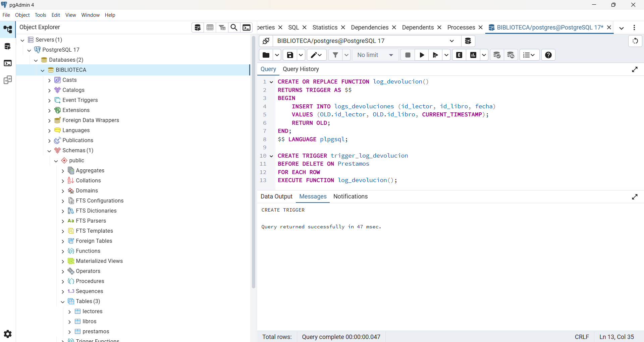Click the Explain Analyze chart icon
This screenshot has width=644, height=342.
473,55
